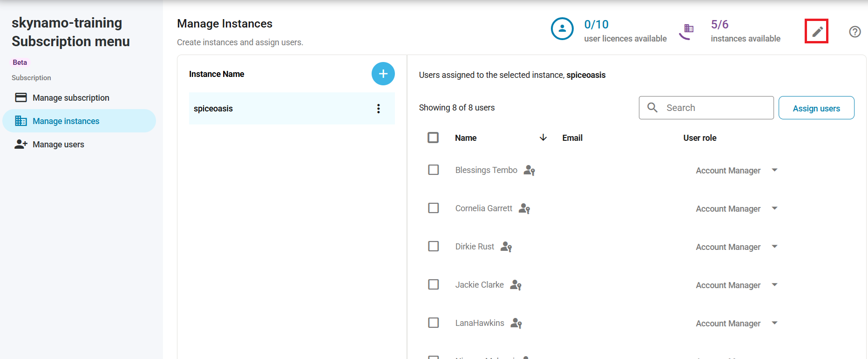Click the admin icon beside Blessings Tembo
Viewport: 868px width, 359px height.
(x=529, y=170)
